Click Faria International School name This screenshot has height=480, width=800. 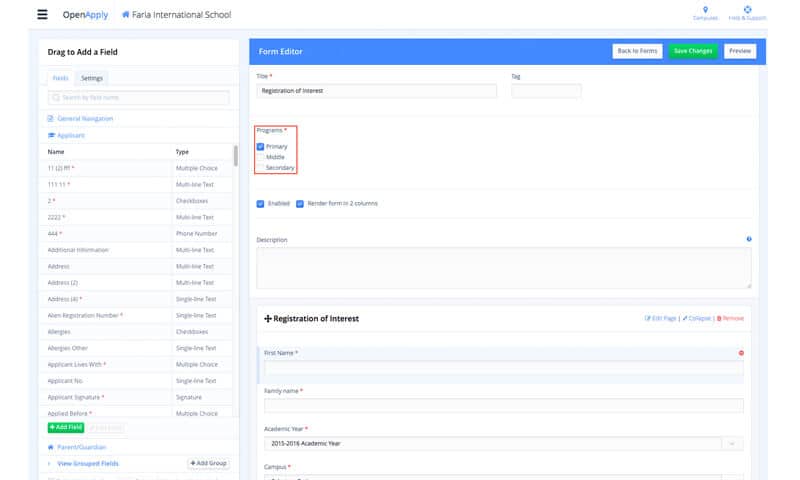181,15
